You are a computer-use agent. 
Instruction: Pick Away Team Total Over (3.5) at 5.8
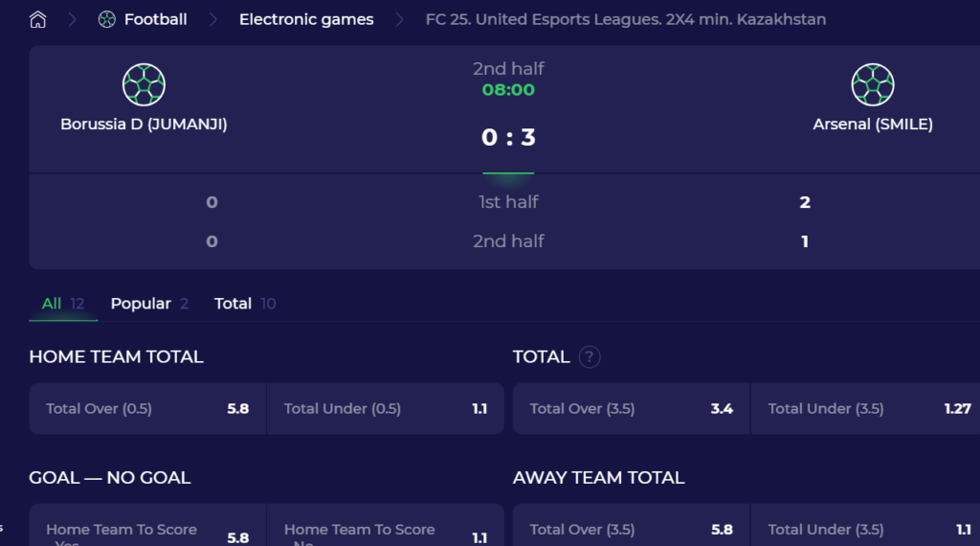[632, 525]
